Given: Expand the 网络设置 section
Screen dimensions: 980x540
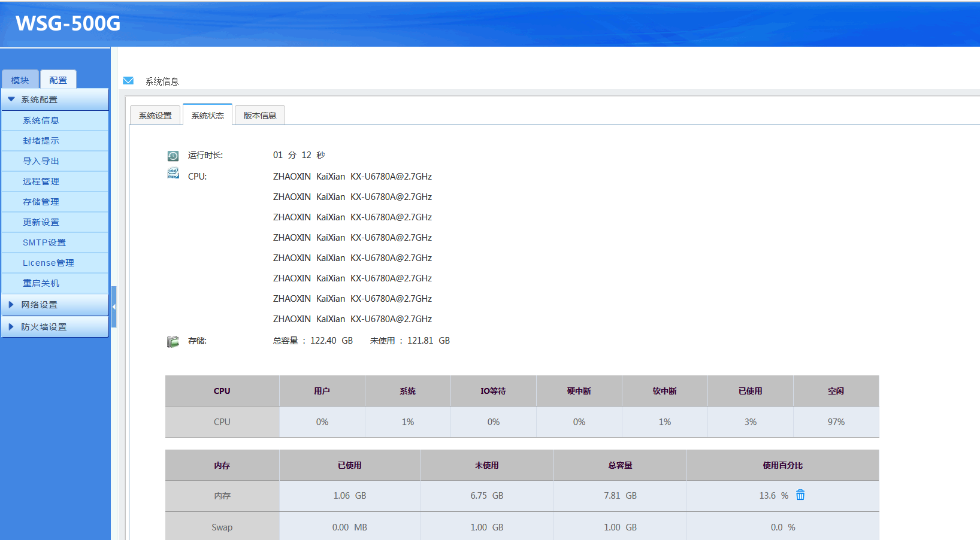Looking at the screenshot, I should (x=40, y=305).
